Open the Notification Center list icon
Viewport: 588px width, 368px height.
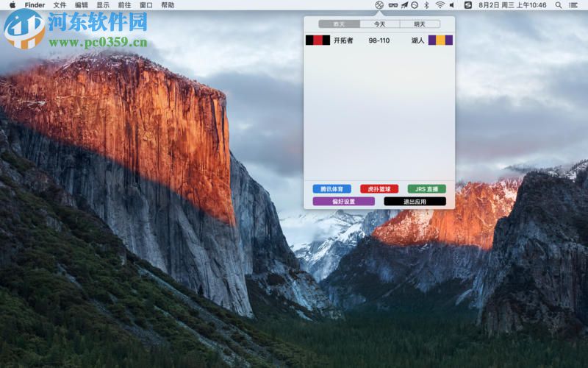(x=573, y=5)
